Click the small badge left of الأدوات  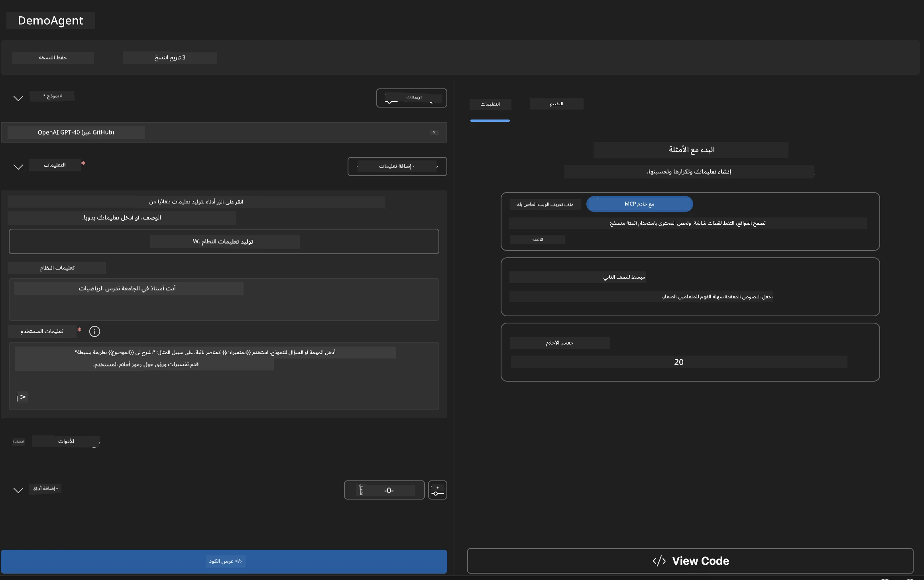tap(19, 441)
